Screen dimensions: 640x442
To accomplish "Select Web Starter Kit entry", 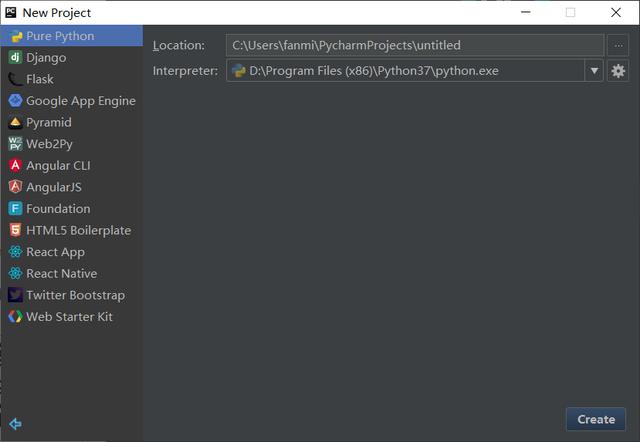I will click(71, 317).
